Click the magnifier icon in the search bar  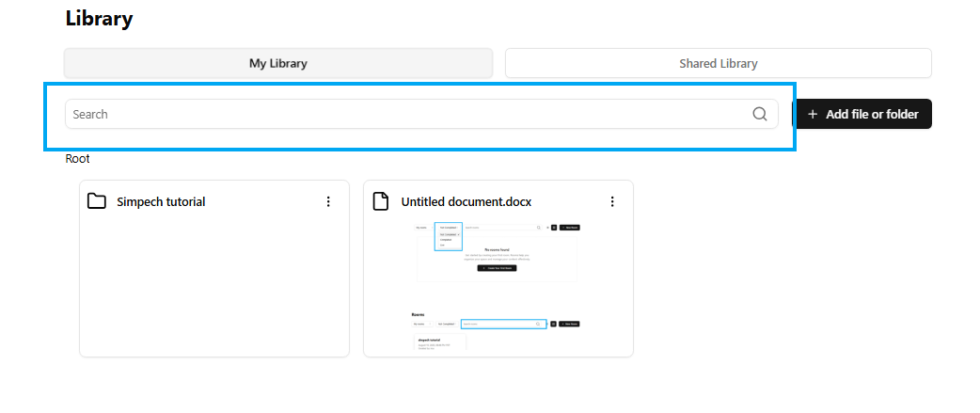pyautogui.click(x=760, y=114)
